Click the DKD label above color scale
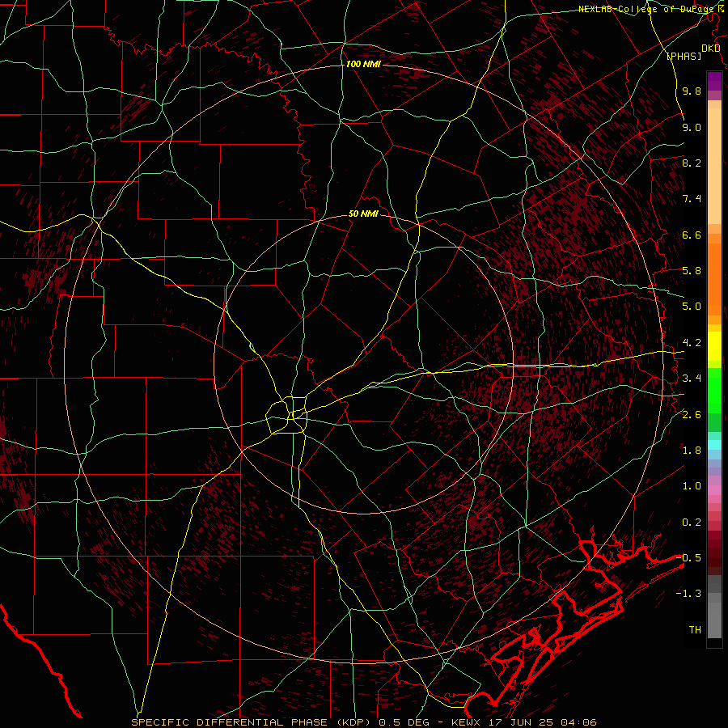The width and height of the screenshot is (728, 728). point(710,49)
